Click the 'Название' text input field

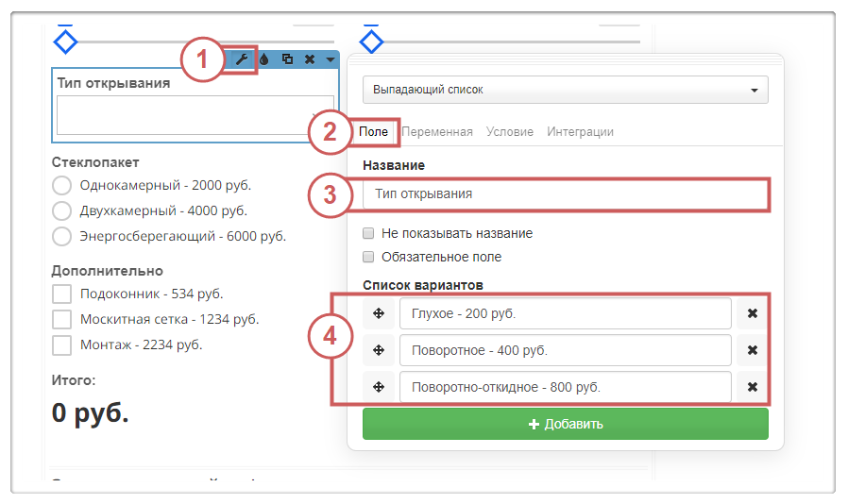coord(565,193)
